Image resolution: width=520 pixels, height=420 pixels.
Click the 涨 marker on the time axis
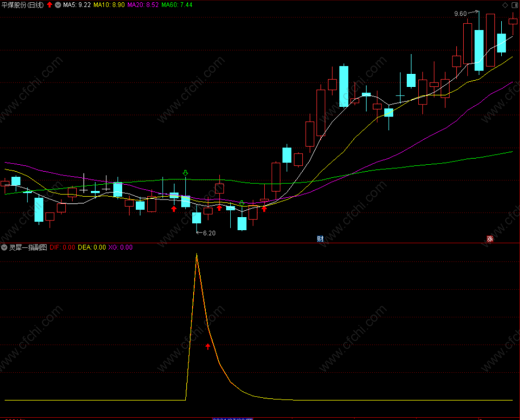(490, 239)
